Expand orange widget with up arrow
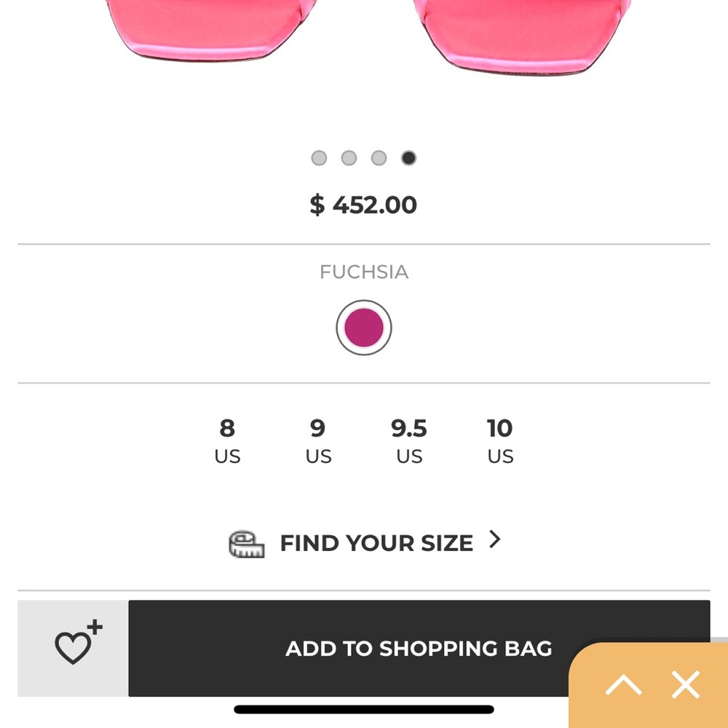This screenshot has width=728, height=728. [624, 685]
